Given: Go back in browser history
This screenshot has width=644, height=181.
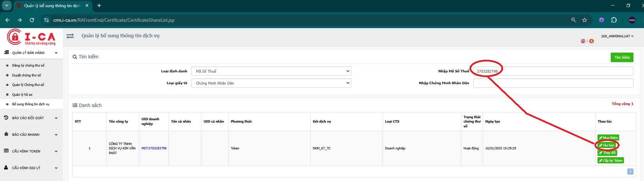Looking at the screenshot, I should click(7, 20).
